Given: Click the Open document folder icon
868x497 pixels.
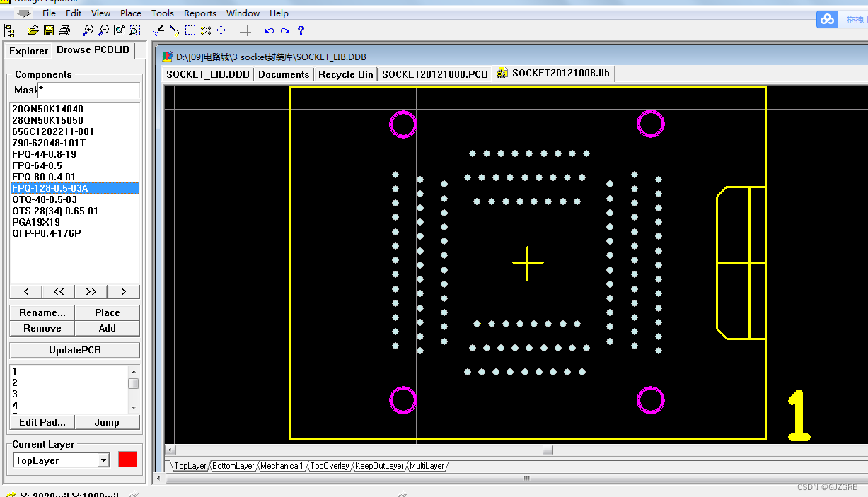Looking at the screenshot, I should pos(33,30).
